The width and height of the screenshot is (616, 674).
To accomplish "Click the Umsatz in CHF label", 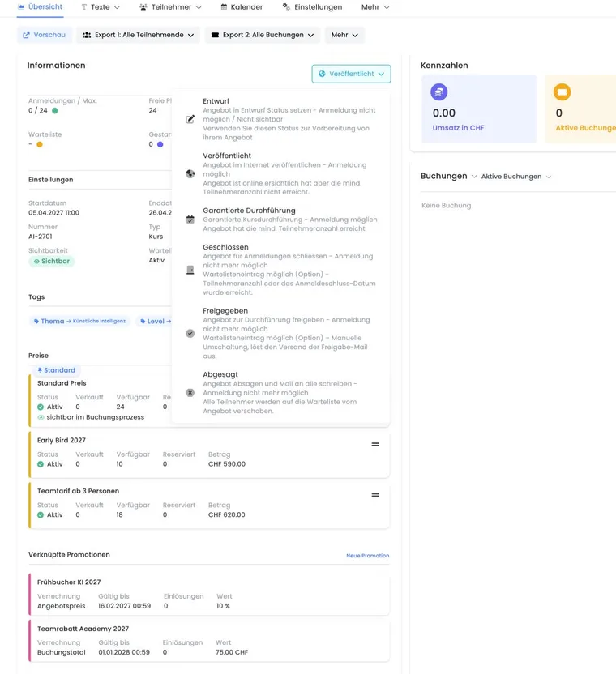I will coord(458,128).
